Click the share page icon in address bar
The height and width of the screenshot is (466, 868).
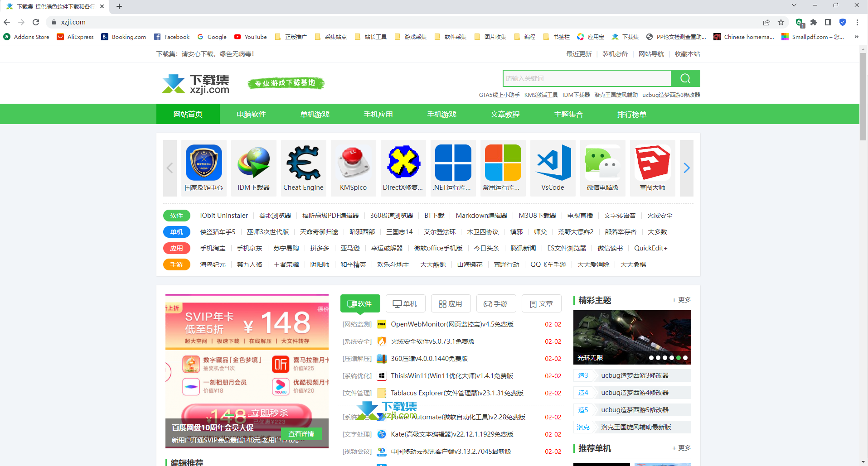766,22
